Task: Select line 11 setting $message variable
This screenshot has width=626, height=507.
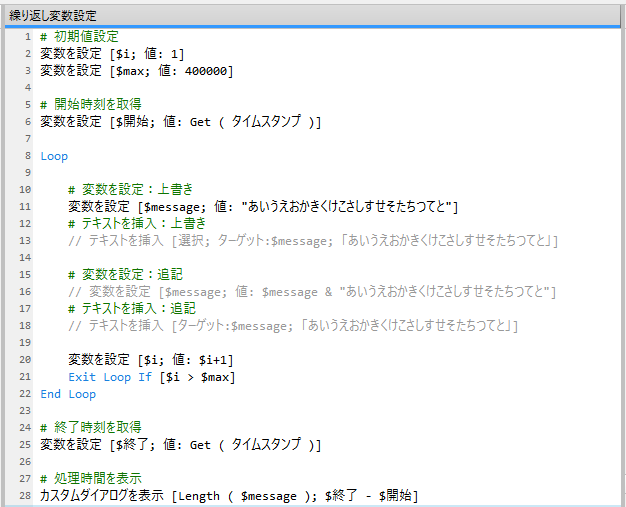Action: (x=263, y=206)
